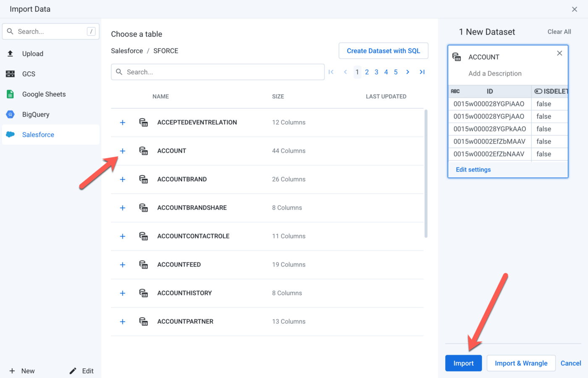Sort by SIZE column header
The width and height of the screenshot is (588, 378).
click(278, 97)
